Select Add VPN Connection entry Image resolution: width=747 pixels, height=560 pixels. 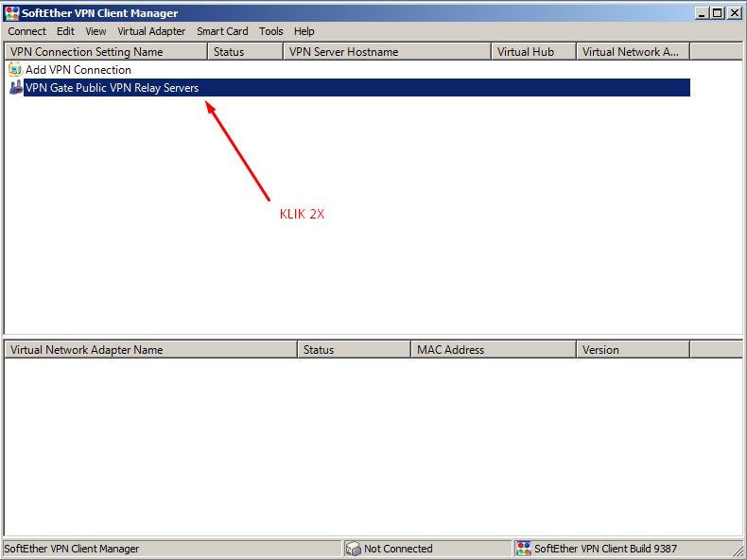coord(78,70)
